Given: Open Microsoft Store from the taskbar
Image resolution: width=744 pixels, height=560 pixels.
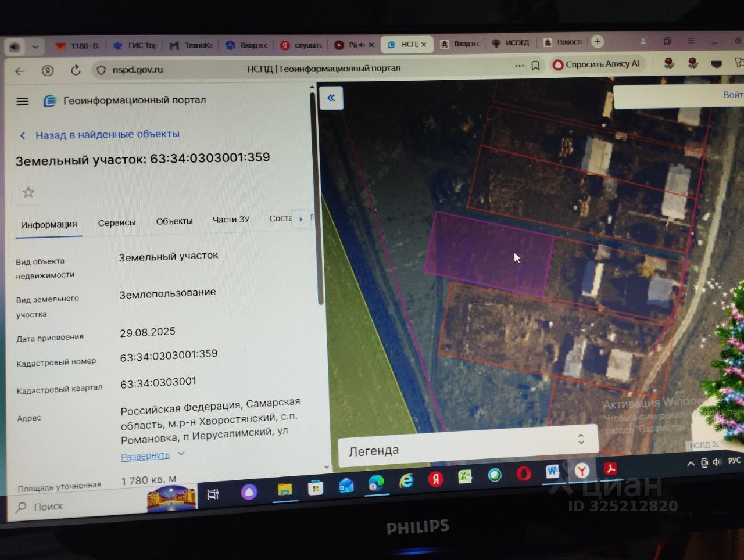Looking at the screenshot, I should point(316,487).
